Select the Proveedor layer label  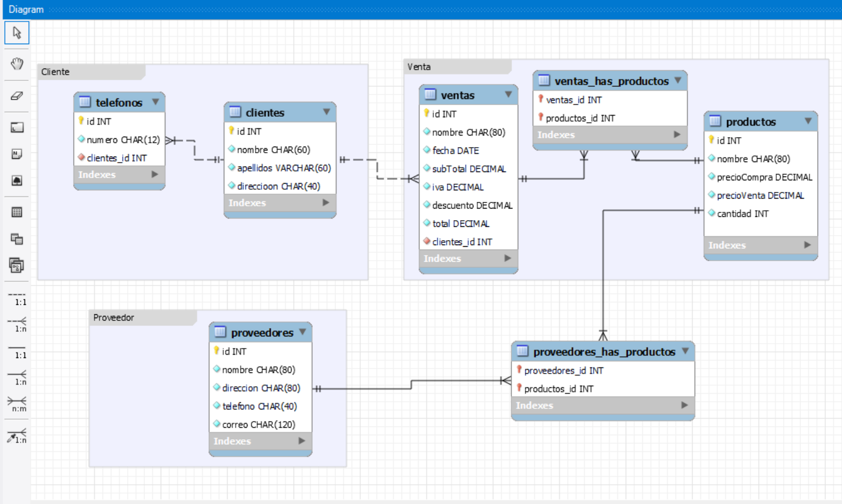(x=113, y=318)
